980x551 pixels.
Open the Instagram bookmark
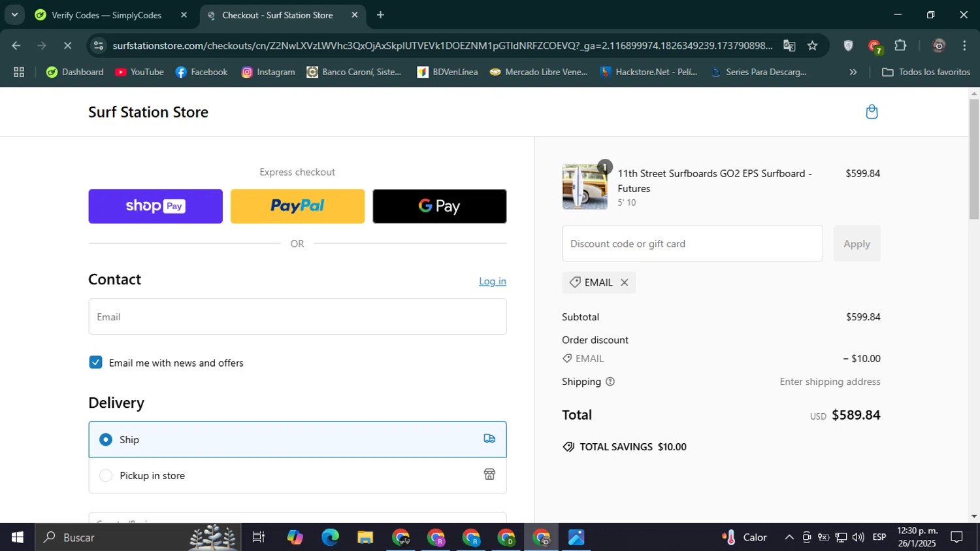click(x=268, y=72)
